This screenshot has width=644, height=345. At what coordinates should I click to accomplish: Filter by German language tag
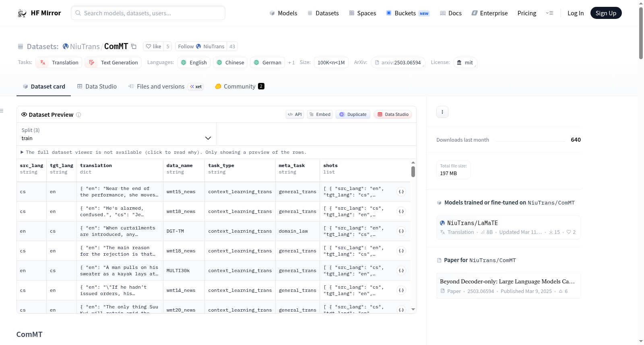click(x=267, y=62)
